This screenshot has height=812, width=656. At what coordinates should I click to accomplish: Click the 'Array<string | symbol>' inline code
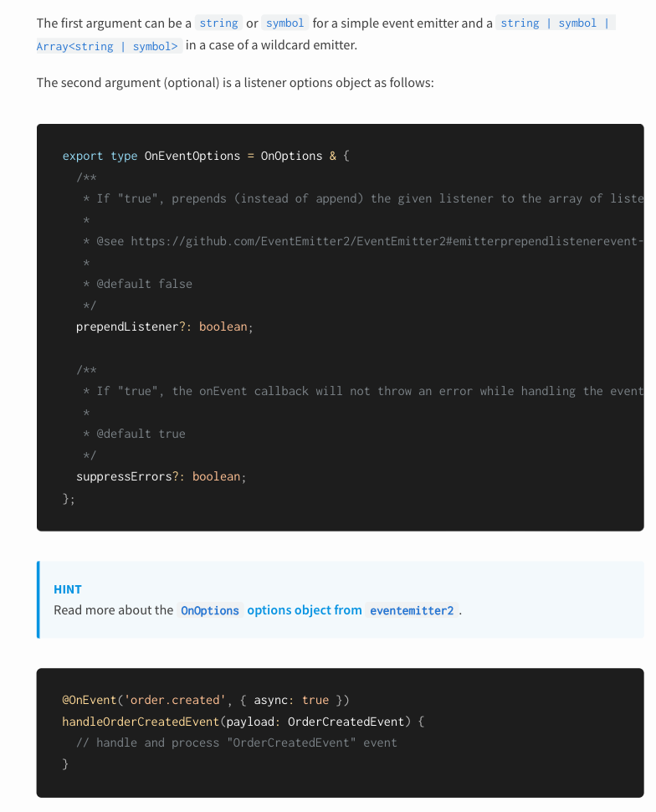107,46
